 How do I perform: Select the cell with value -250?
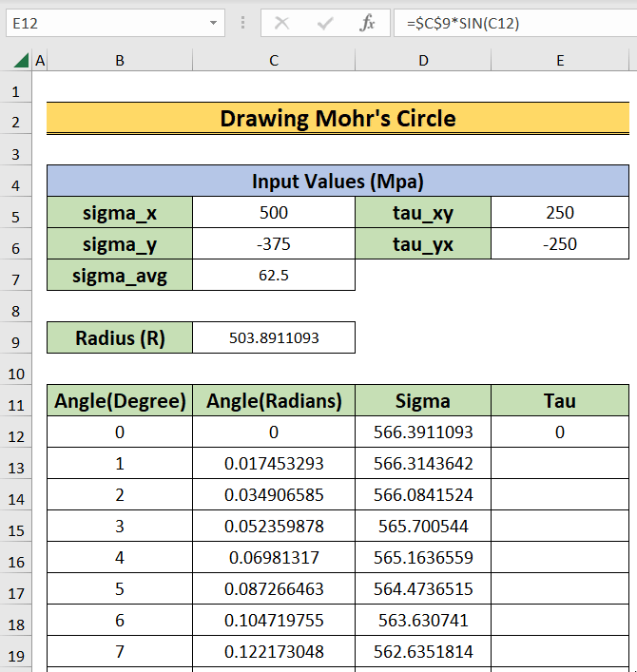(x=560, y=244)
